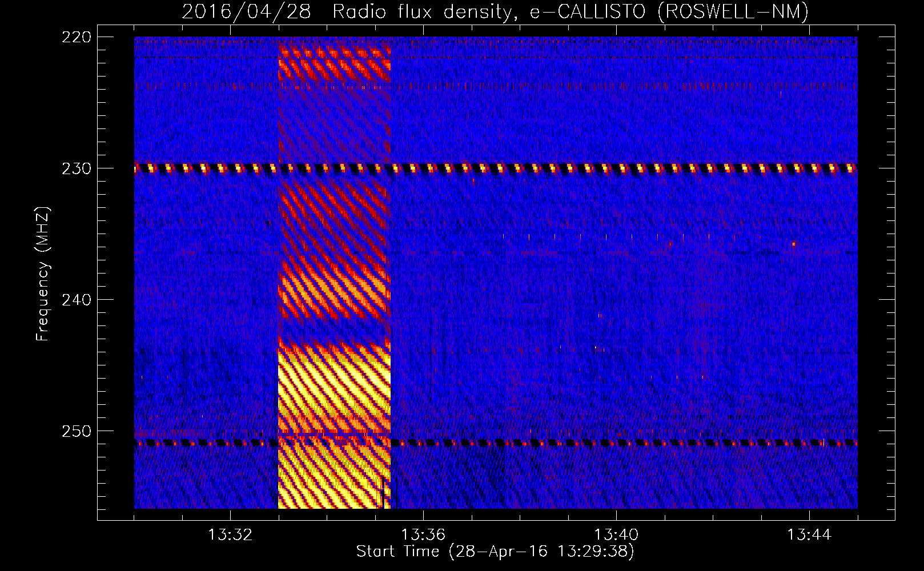Click the 13:44 time tick label

(x=809, y=535)
